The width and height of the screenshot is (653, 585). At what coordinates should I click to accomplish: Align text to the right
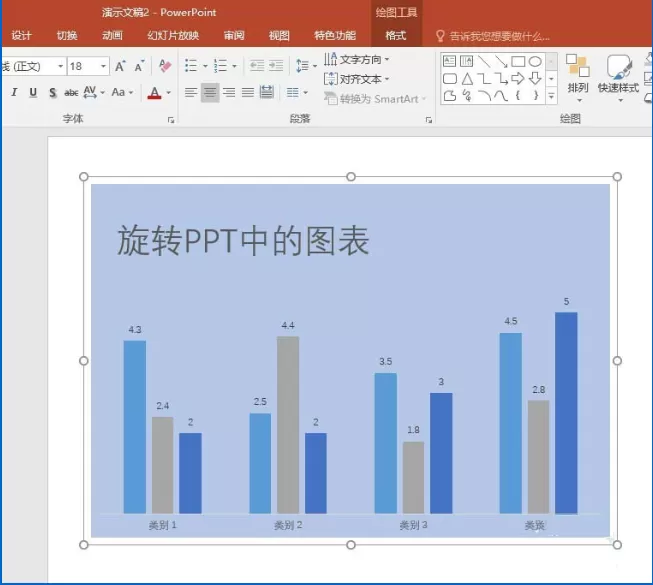tap(229, 92)
